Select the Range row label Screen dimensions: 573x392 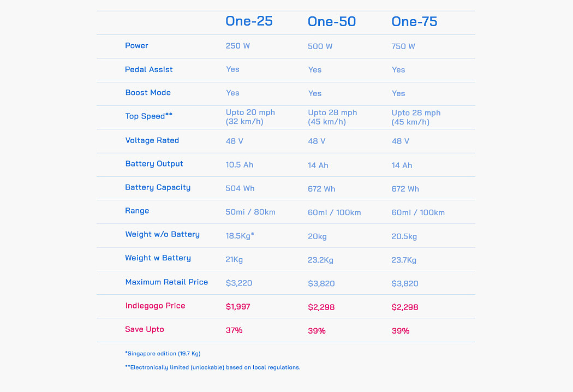point(137,211)
